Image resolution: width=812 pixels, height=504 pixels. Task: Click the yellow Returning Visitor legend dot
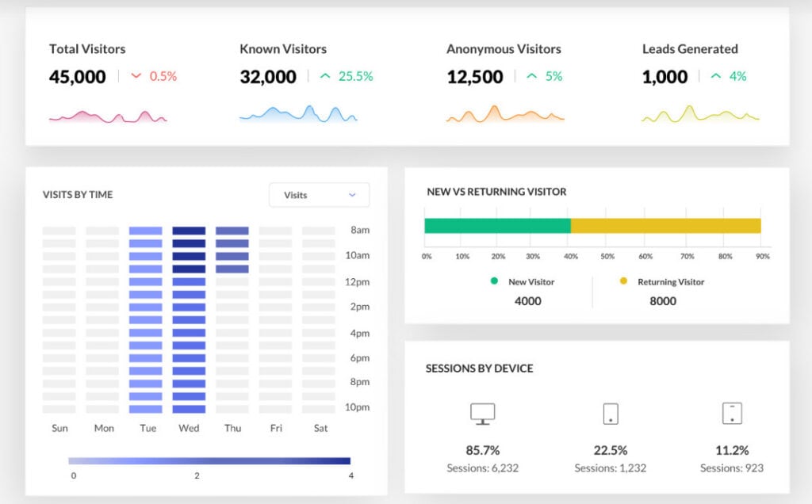pos(623,281)
